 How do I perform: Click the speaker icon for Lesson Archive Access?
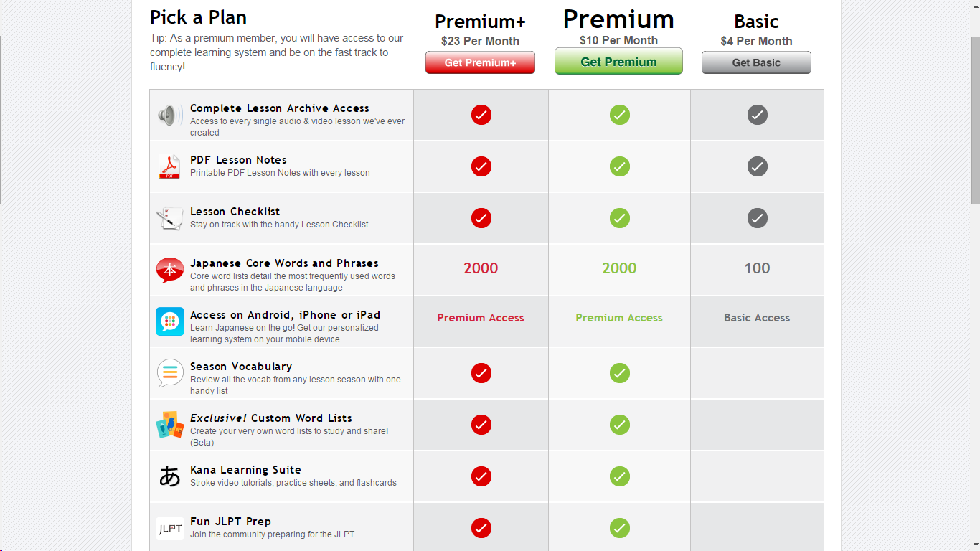click(170, 115)
